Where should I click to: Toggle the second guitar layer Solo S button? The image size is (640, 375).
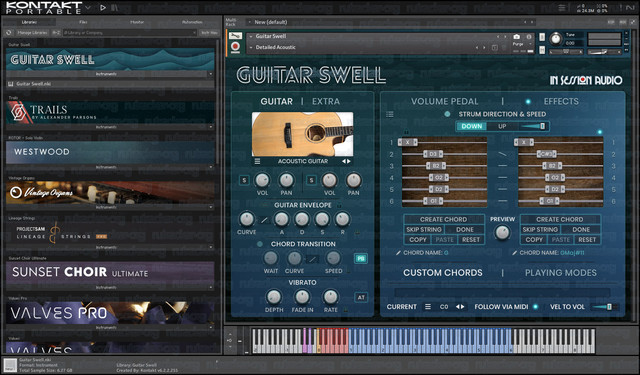(311, 180)
